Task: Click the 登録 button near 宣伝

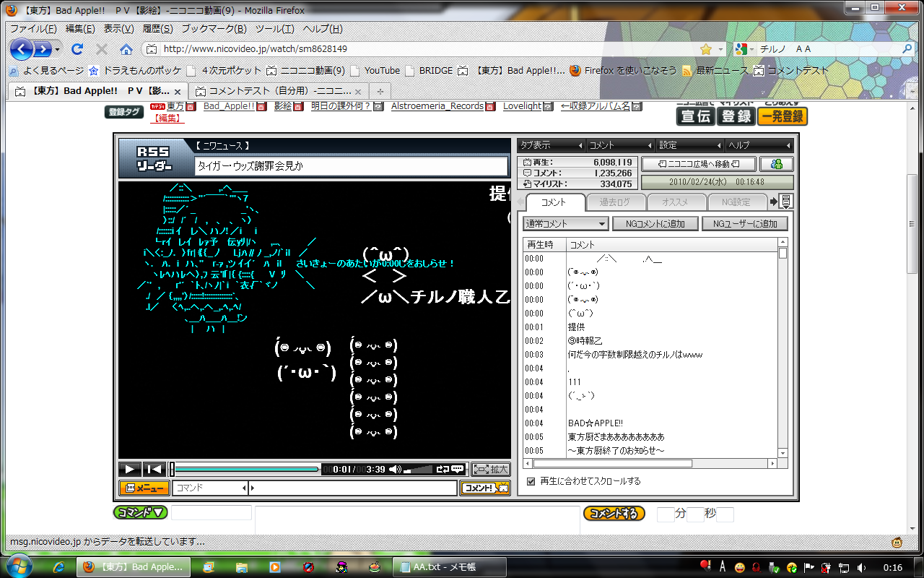Action: pyautogui.click(x=736, y=116)
